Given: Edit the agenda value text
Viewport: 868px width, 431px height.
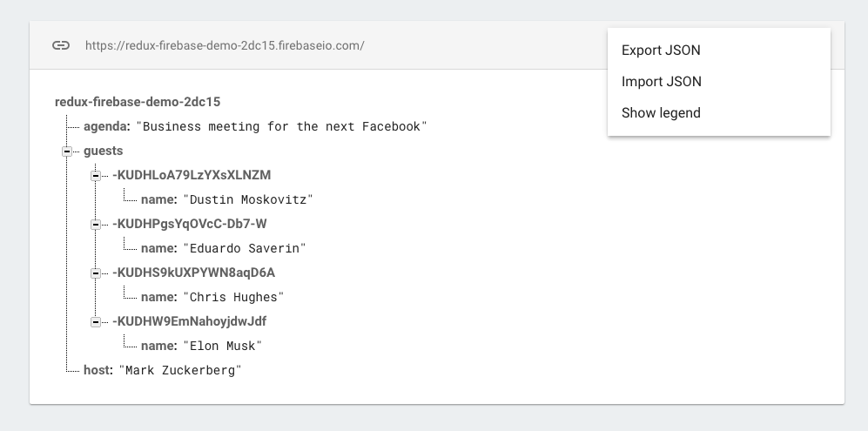Looking at the screenshot, I should 285,127.
